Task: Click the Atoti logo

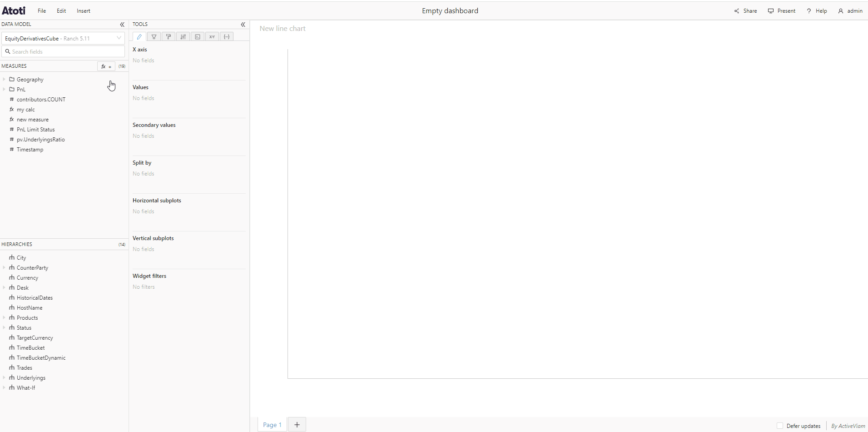Action: 14,10
